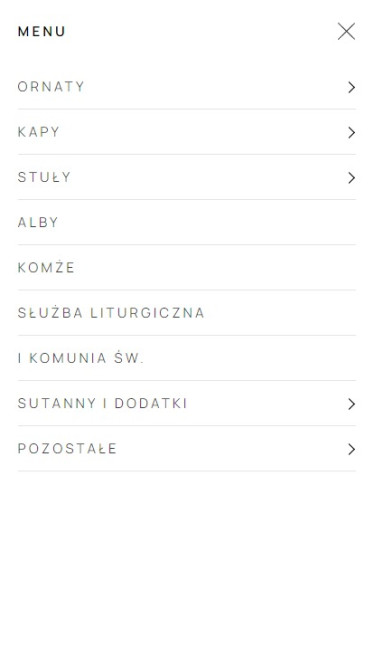Expand the Pozostałe submenu arrow

pos(351,449)
